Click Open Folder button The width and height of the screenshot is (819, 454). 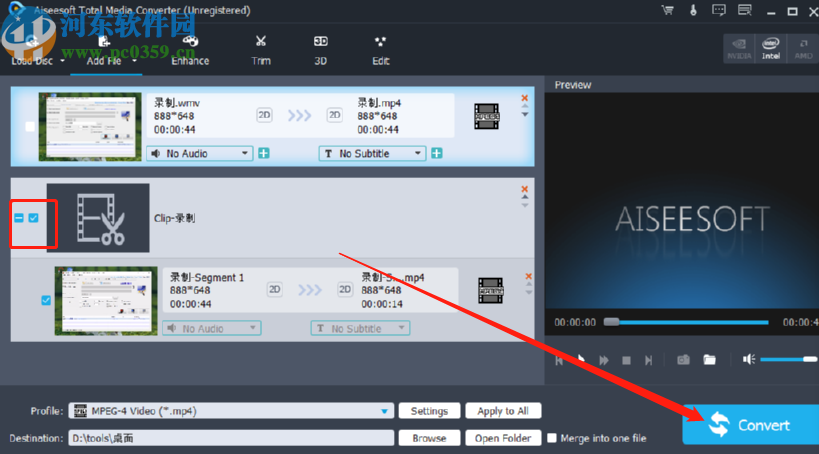[503, 438]
